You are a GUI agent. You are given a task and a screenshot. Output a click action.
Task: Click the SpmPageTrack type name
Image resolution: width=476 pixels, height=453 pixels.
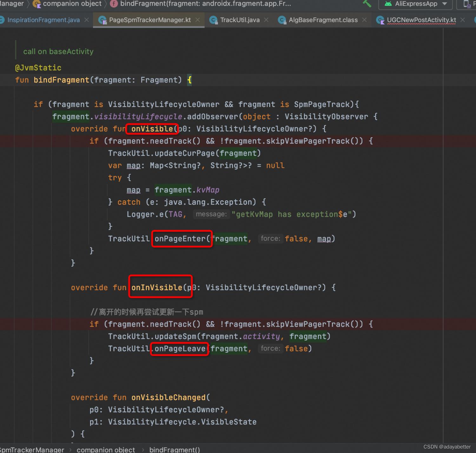pos(322,104)
